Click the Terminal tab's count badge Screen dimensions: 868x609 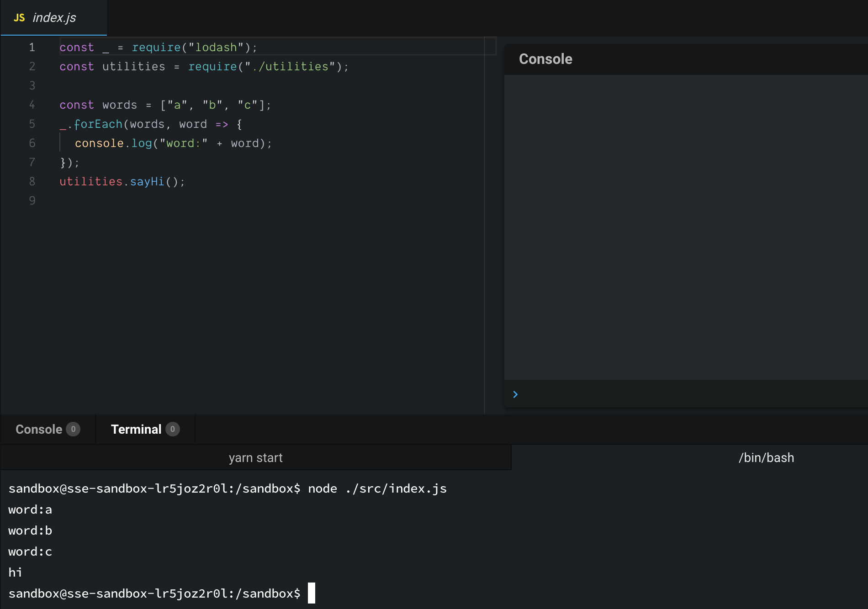172,429
